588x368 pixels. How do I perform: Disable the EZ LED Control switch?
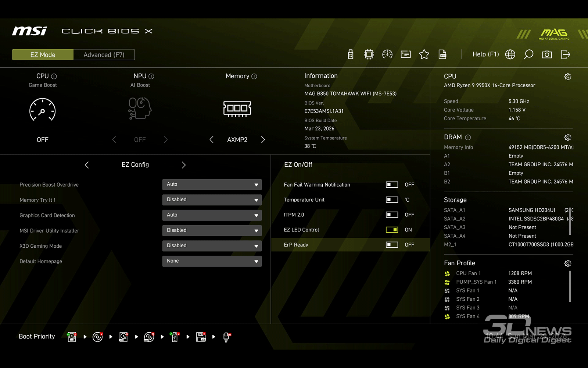392,230
